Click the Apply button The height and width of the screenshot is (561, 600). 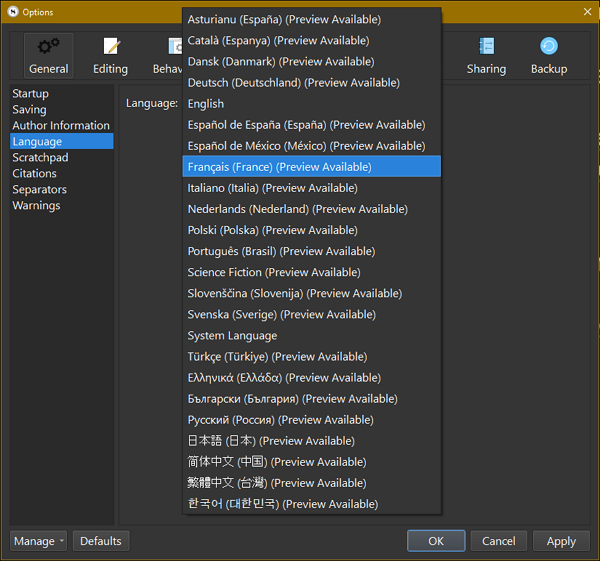click(x=561, y=541)
